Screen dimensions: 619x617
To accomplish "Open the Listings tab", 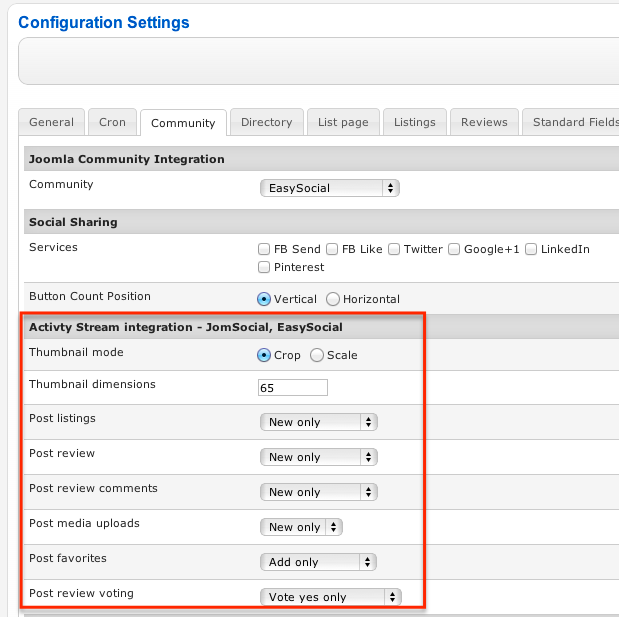I will click(x=414, y=122).
